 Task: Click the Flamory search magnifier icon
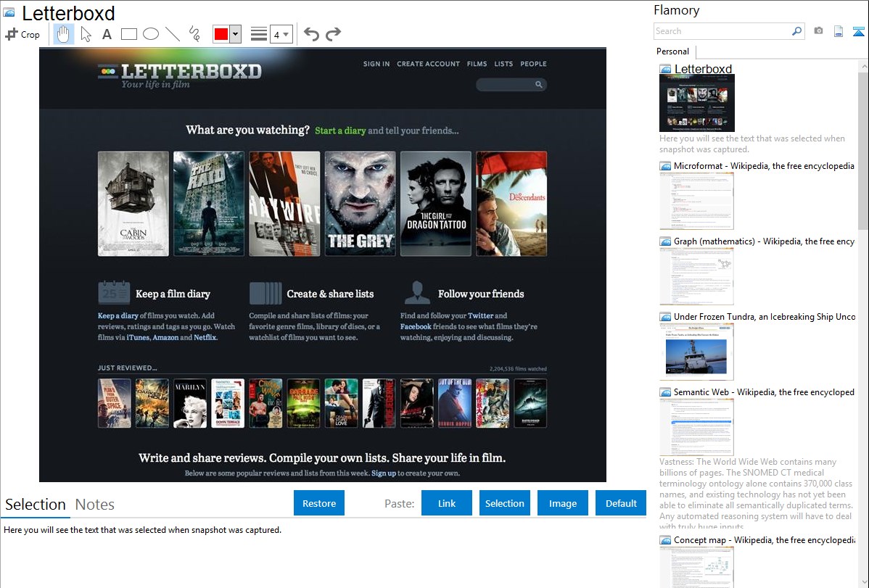pyautogui.click(x=796, y=31)
